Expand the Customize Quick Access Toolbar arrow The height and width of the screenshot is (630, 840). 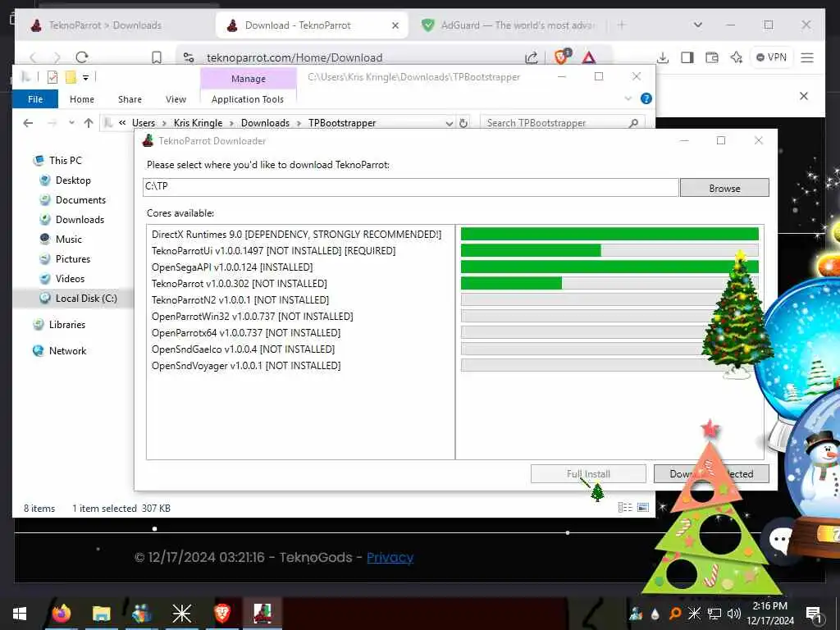(x=85, y=78)
